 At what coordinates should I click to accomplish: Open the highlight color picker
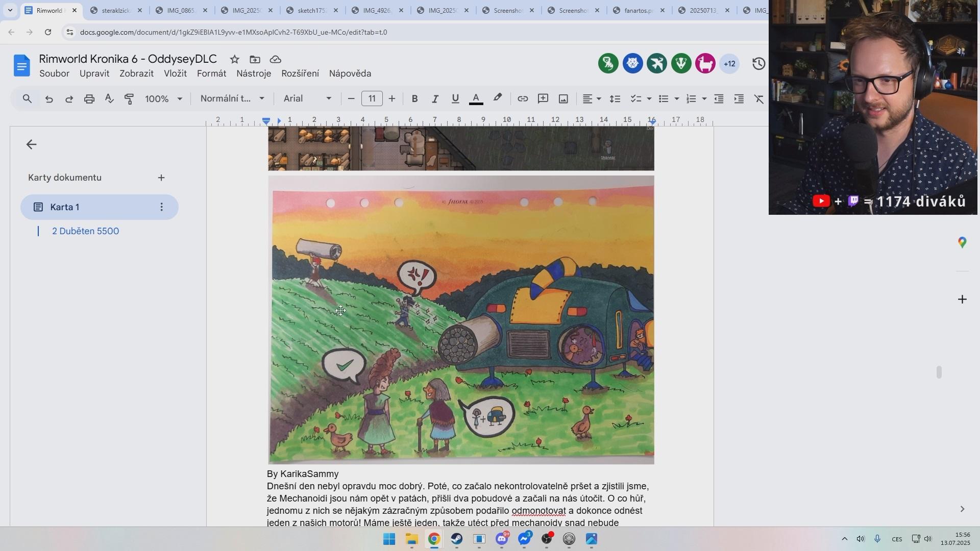coord(498,99)
